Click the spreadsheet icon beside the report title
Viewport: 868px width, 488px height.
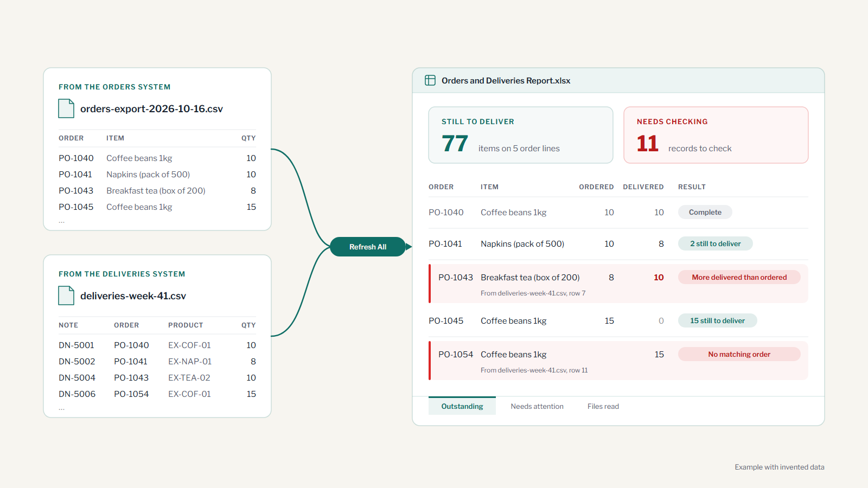pyautogui.click(x=430, y=80)
